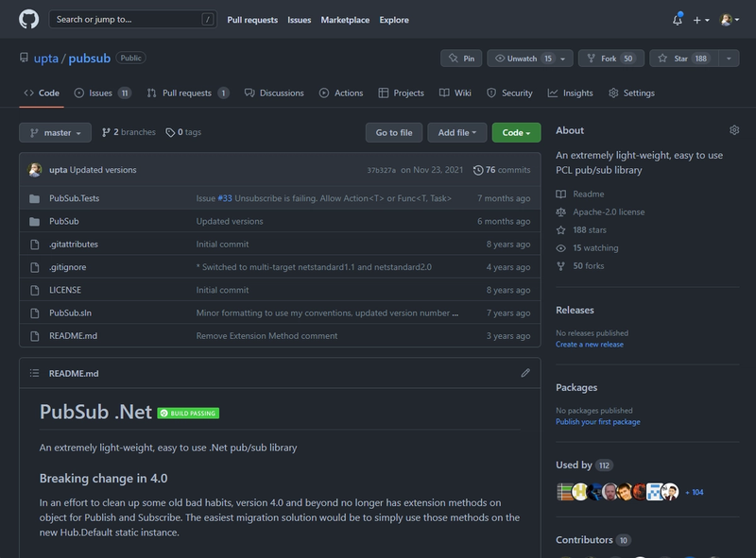Click the build passing badge

click(x=188, y=413)
